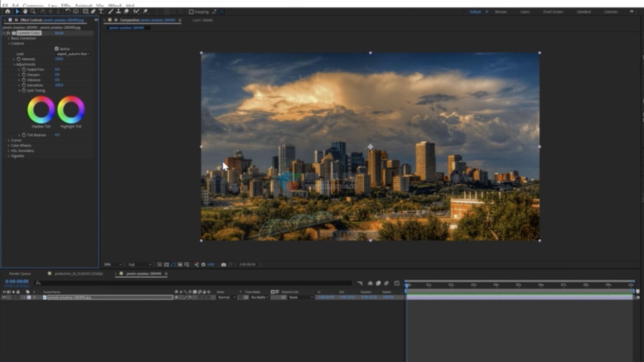Open the Look preset dropdown

73,54
